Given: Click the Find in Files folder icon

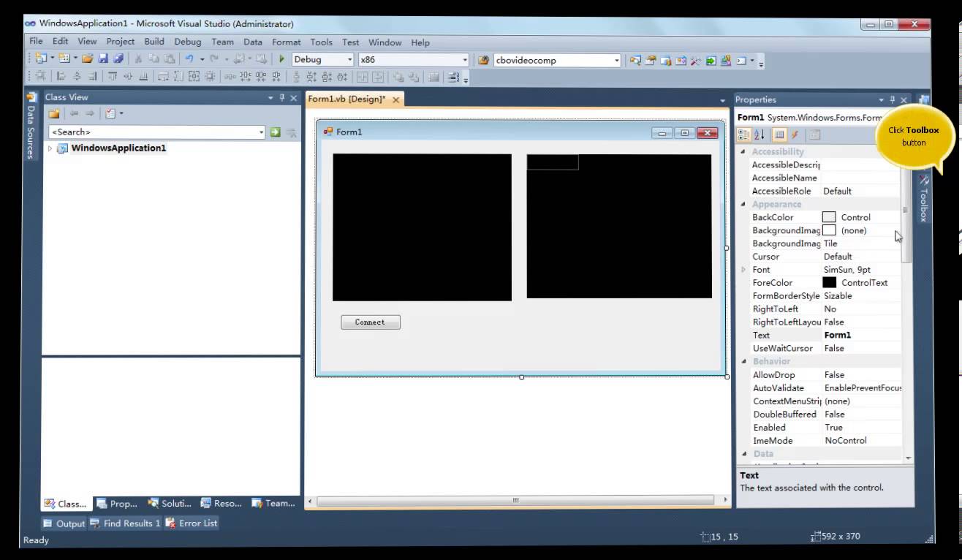Looking at the screenshot, I should (x=483, y=60).
